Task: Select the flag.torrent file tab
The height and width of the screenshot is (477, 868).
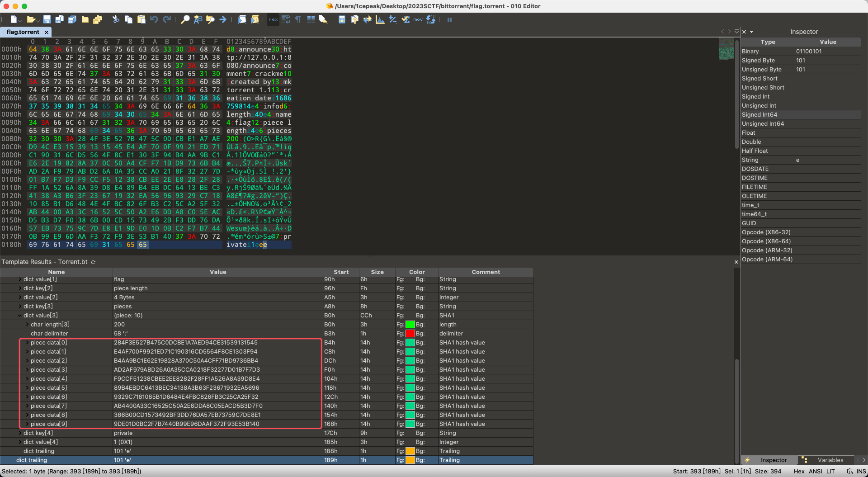Action: 23,32
